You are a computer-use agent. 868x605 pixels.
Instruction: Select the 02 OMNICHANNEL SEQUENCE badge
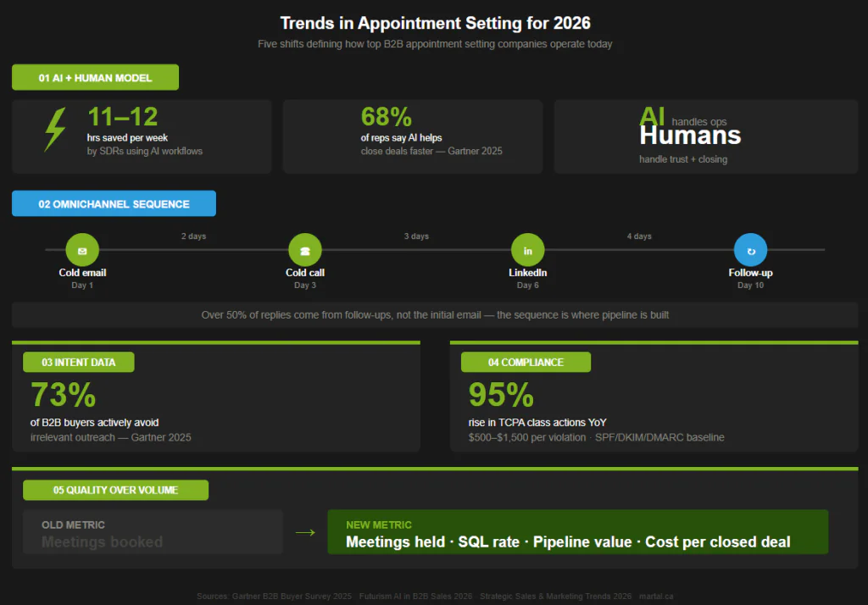[x=114, y=203]
